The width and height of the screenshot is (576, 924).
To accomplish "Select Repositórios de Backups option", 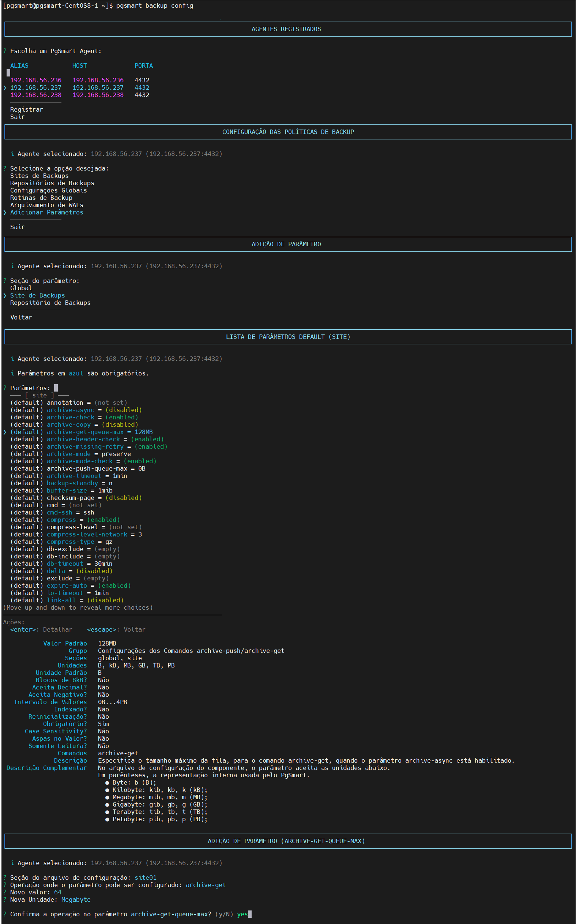I will pos(52,183).
